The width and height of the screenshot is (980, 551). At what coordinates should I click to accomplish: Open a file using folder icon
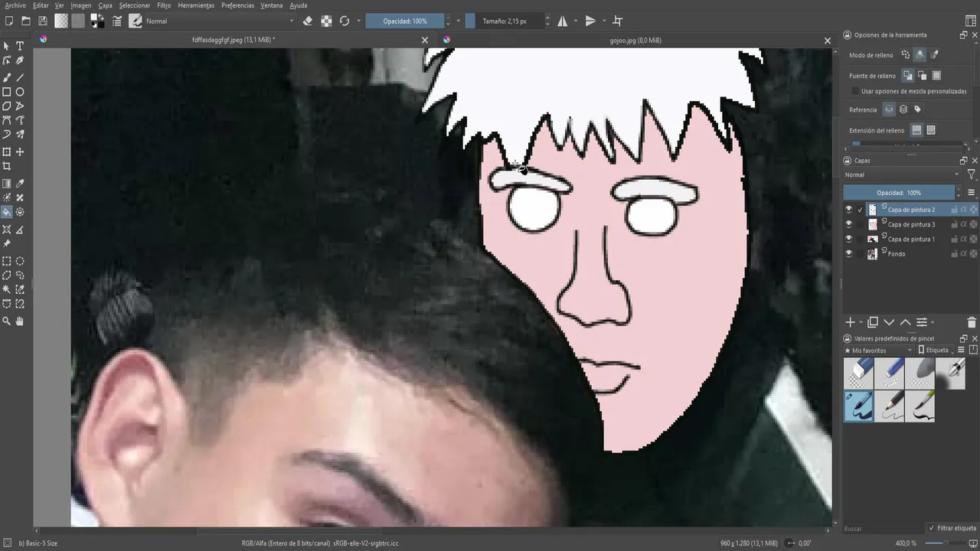click(x=25, y=21)
